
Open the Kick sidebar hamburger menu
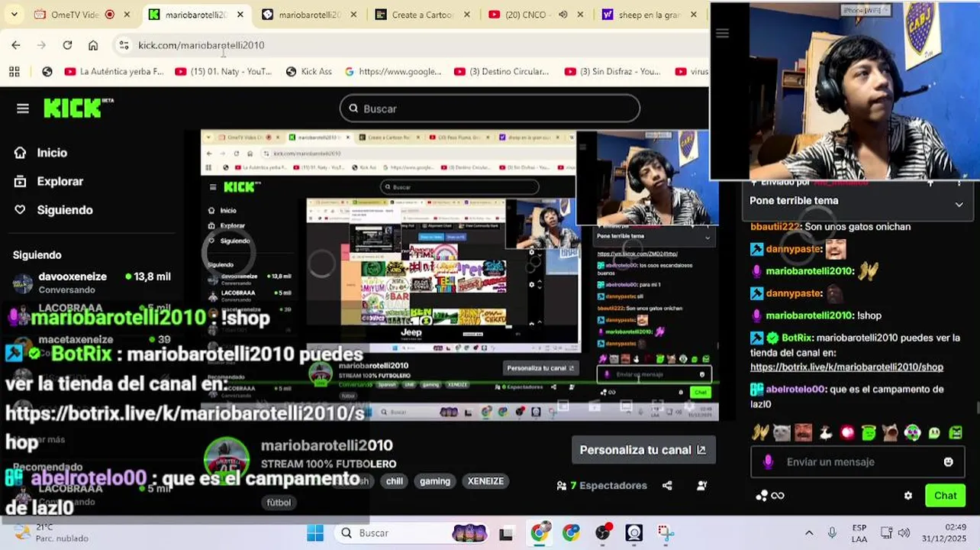point(23,108)
